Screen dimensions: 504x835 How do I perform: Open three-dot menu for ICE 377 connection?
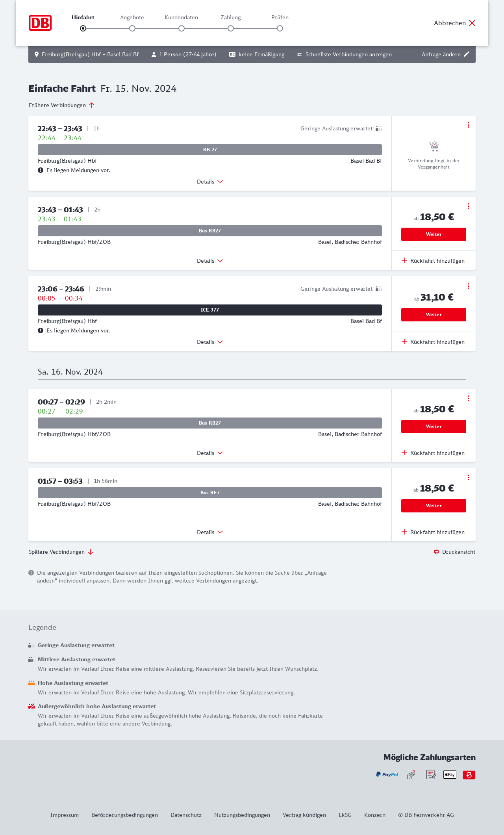[468, 286]
